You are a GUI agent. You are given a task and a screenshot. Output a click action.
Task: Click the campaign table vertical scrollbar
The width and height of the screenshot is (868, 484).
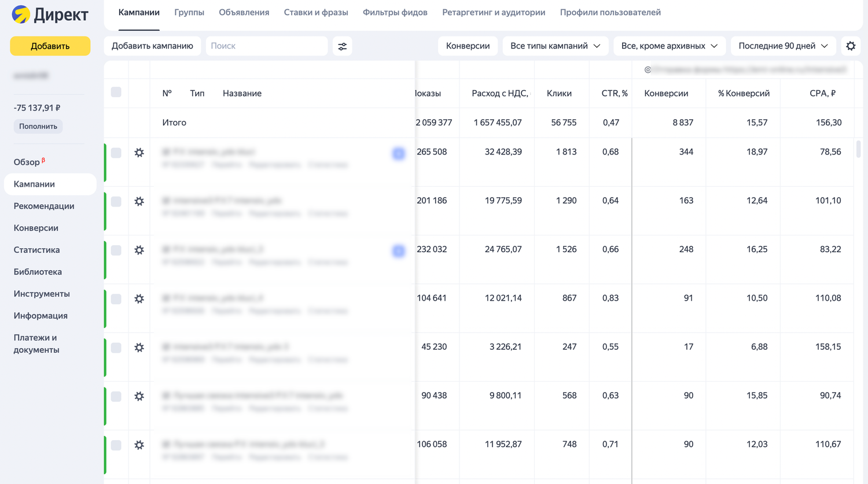pos(858,149)
